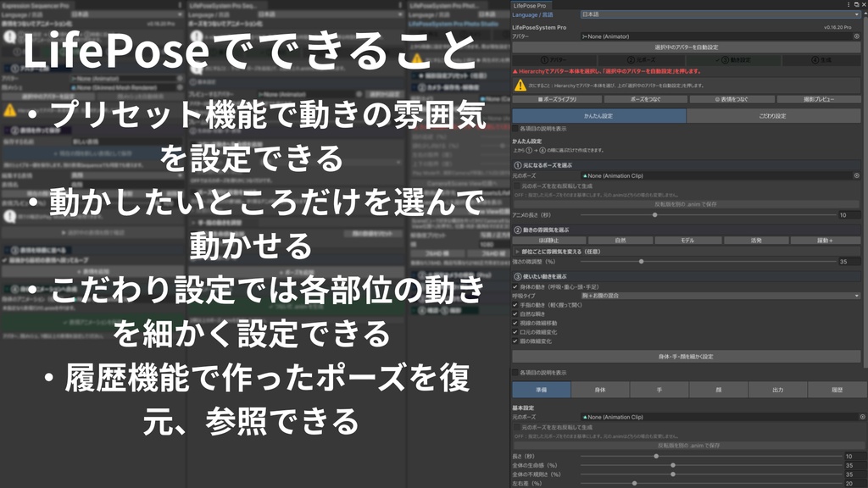Open the object picker for the アバター field
This screenshot has height=488, width=868.
[x=856, y=36]
